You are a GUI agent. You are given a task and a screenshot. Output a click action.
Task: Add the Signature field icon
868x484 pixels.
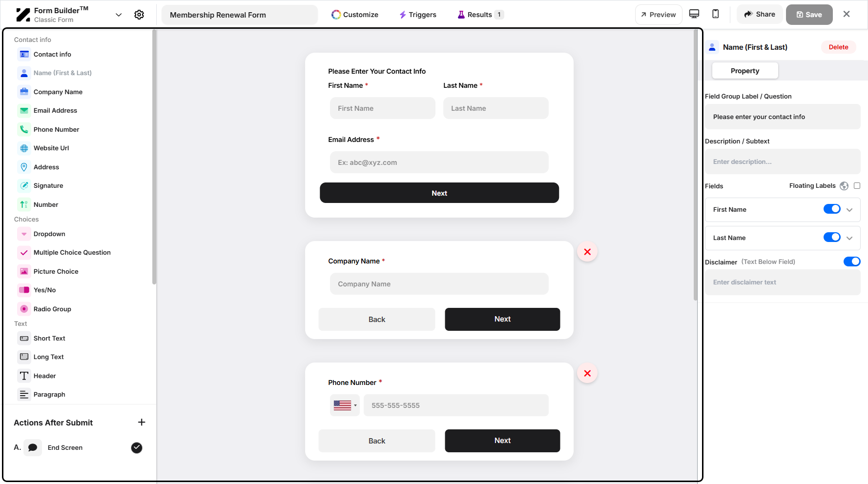click(x=24, y=185)
